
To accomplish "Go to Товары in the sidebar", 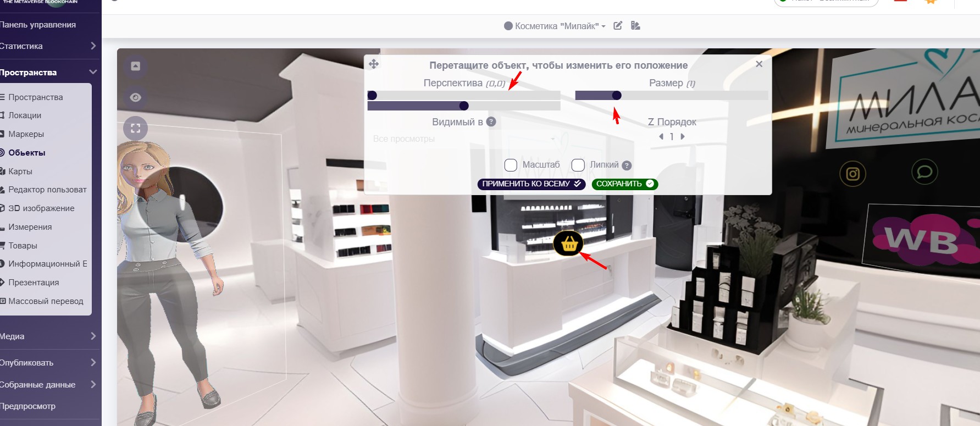I will [23, 246].
